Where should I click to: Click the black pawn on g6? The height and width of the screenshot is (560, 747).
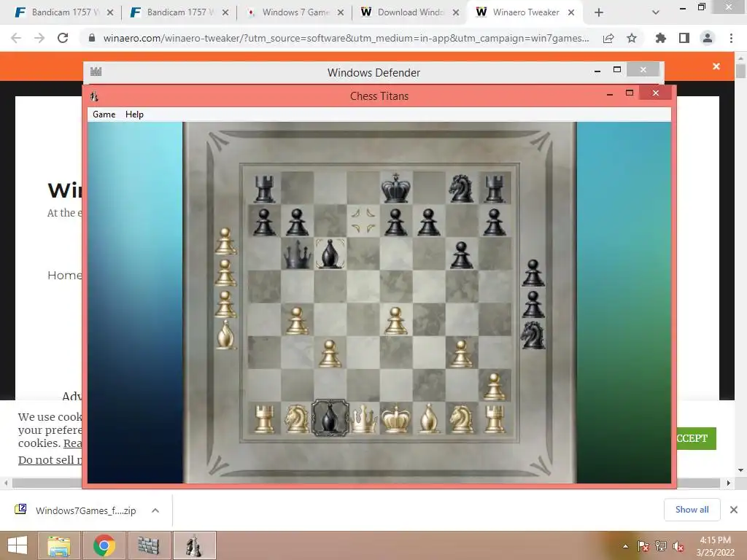point(461,254)
